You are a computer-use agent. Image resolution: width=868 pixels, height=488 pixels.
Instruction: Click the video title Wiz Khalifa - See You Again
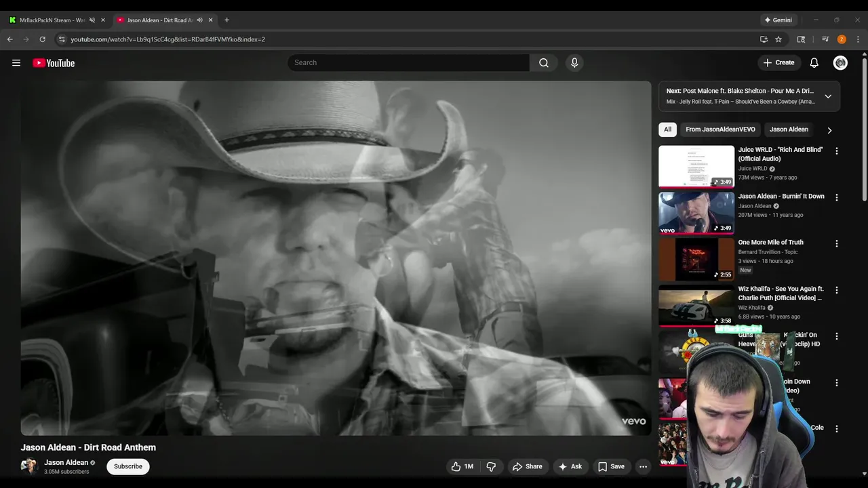click(781, 293)
